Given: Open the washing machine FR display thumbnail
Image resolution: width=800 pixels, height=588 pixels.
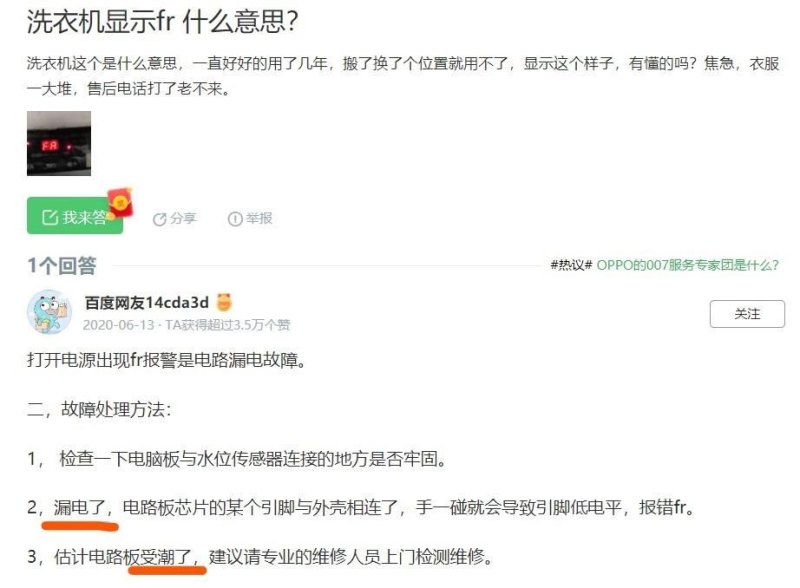Looking at the screenshot, I should [x=59, y=143].
